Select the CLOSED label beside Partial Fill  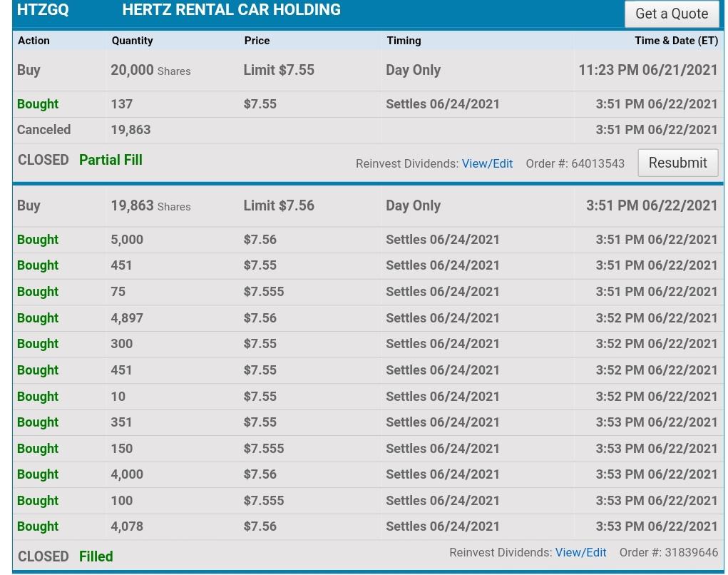pyautogui.click(x=43, y=160)
